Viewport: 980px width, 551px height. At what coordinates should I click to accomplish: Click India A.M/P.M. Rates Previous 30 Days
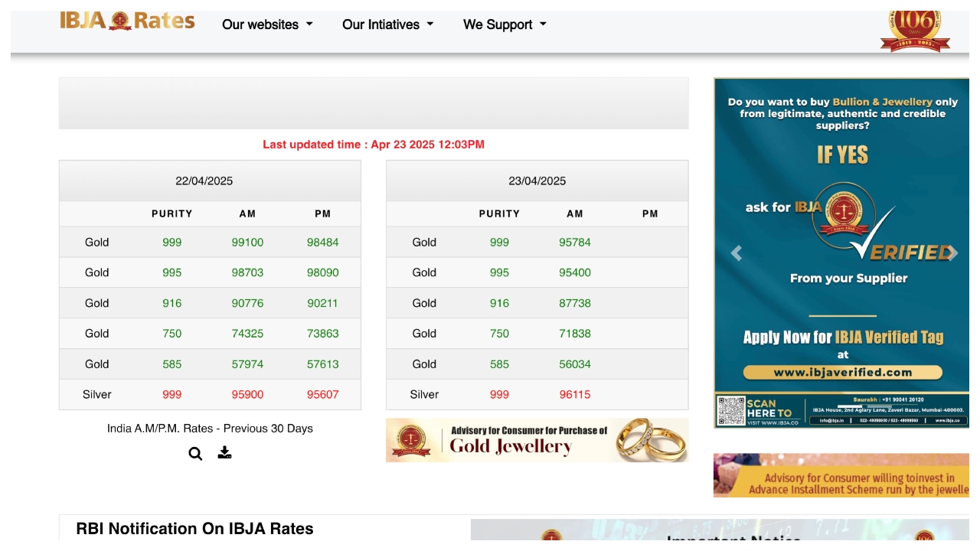(210, 429)
